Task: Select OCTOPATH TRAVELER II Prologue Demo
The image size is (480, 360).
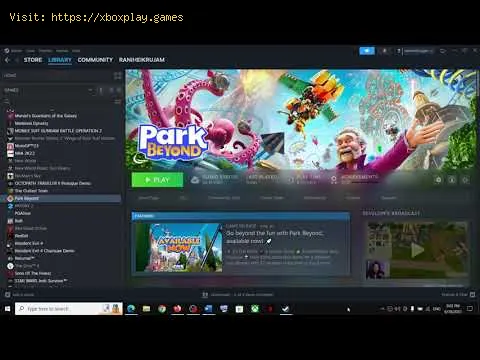Action: coord(53,183)
